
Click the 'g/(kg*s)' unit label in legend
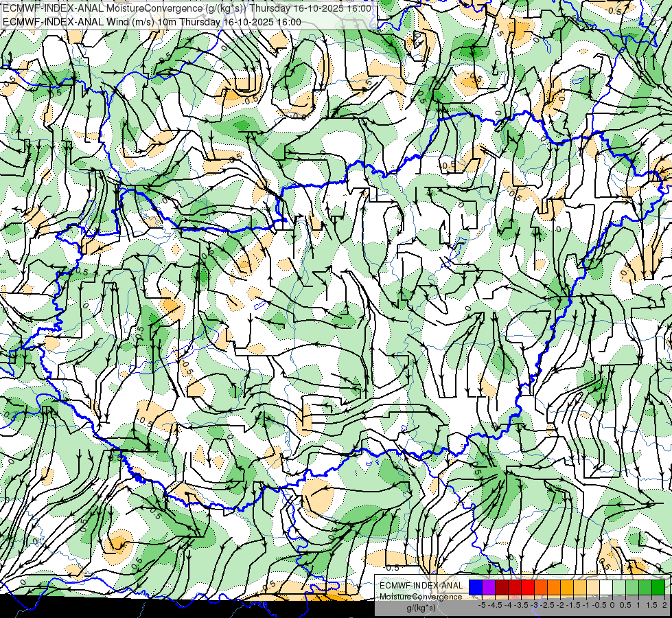tap(421, 608)
